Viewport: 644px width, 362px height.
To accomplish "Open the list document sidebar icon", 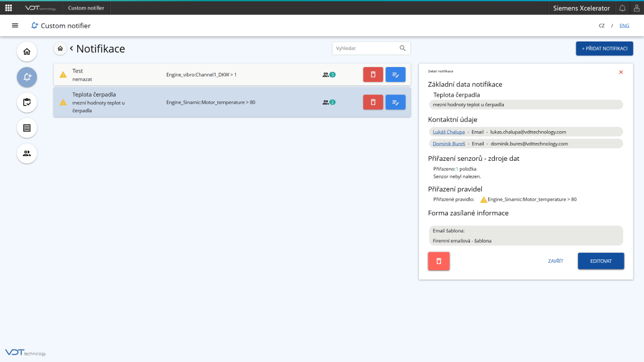I will (x=27, y=128).
